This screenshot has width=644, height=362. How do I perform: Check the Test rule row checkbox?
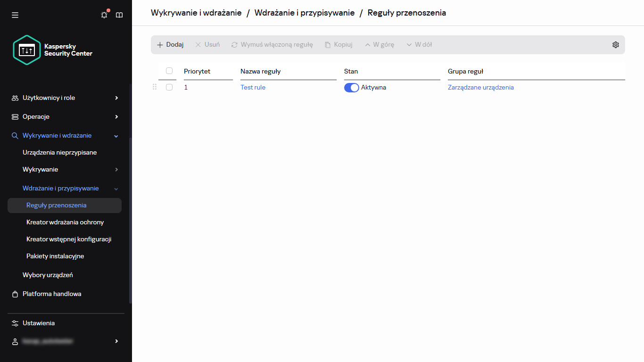coord(169,87)
